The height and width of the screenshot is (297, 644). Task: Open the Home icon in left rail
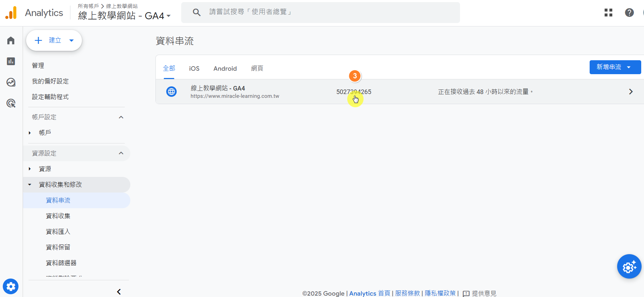coord(11,41)
